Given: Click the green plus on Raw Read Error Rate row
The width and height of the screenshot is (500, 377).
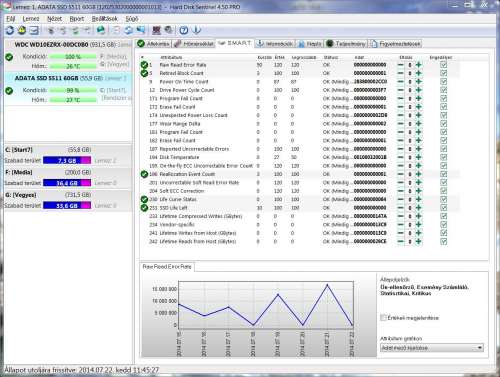Looking at the screenshot, I should [419, 65].
